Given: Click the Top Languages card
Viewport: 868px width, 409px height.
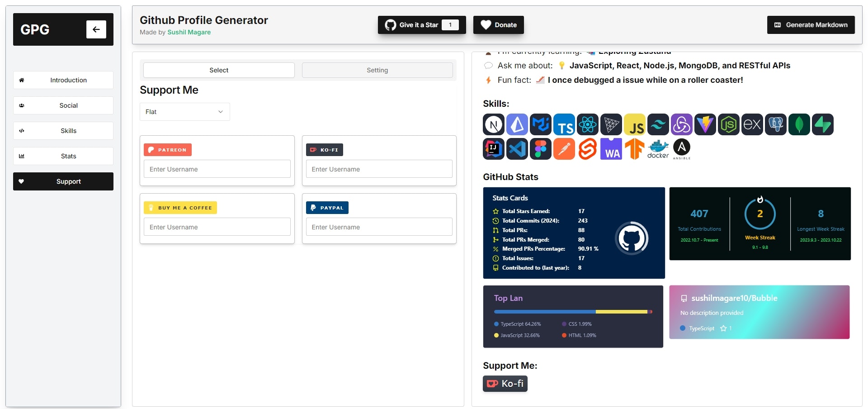Looking at the screenshot, I should [x=573, y=316].
